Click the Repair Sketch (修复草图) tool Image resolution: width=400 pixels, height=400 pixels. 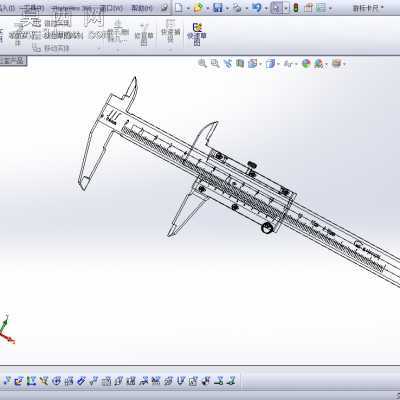point(144,34)
